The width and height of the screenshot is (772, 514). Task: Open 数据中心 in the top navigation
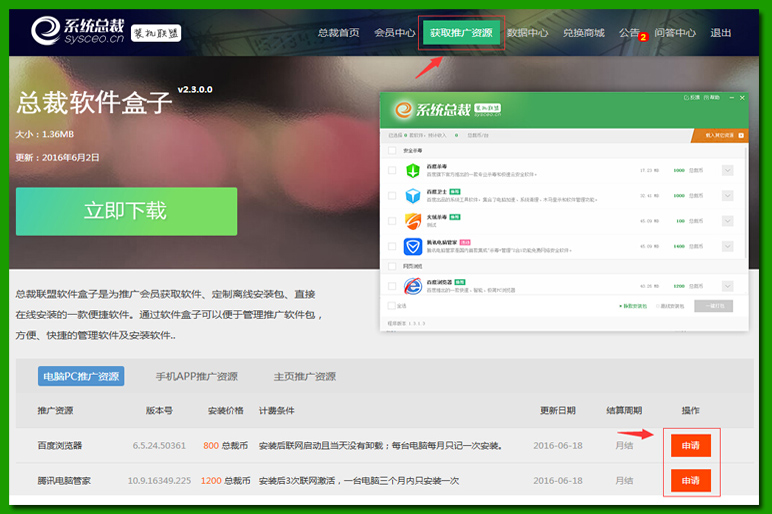tap(527, 32)
